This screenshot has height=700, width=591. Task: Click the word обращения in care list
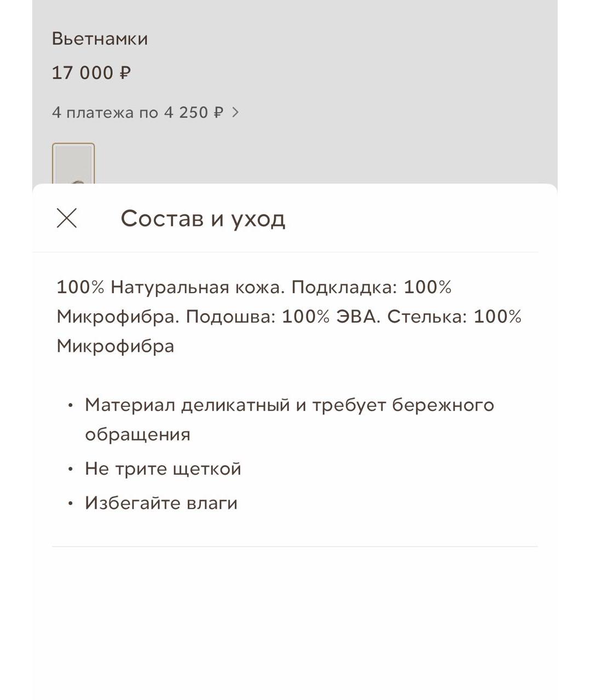137,435
